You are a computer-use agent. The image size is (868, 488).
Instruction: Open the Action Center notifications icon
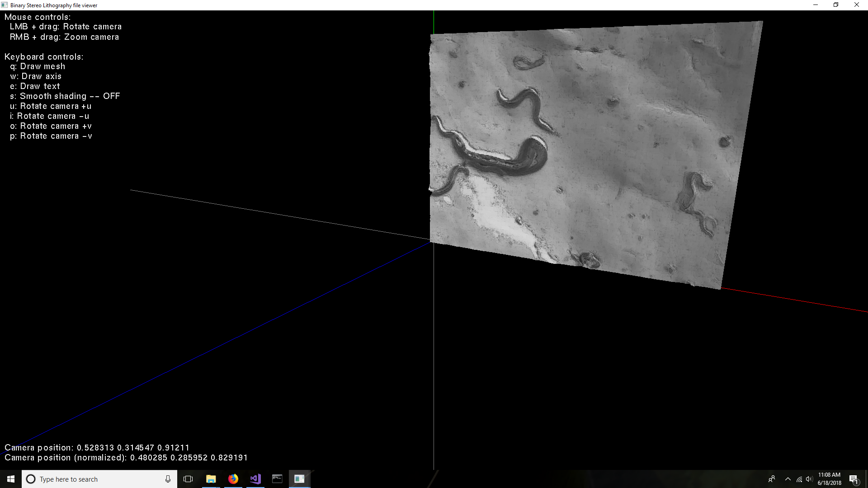coord(854,479)
